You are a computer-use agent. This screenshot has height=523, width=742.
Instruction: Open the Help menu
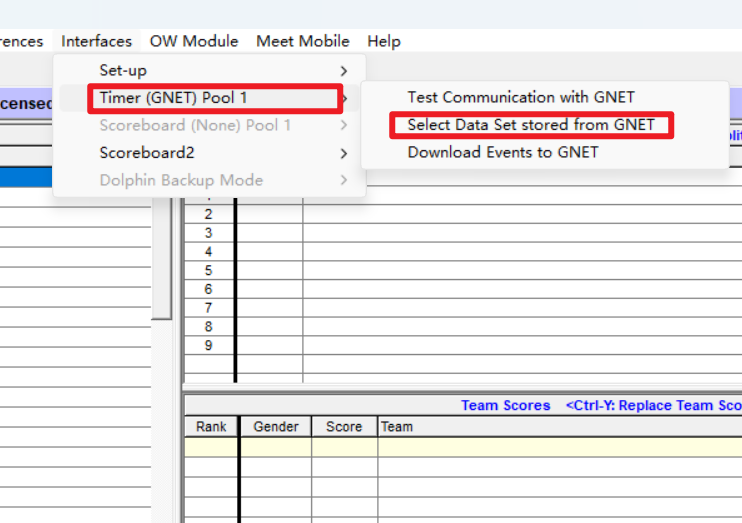(384, 41)
